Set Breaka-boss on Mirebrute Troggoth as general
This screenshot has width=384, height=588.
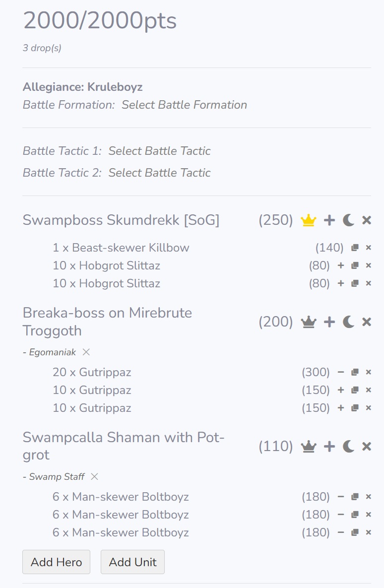click(x=309, y=322)
